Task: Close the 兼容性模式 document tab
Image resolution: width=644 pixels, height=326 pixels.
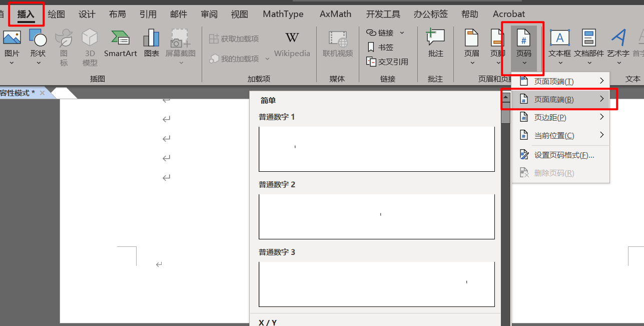Action: [x=42, y=93]
